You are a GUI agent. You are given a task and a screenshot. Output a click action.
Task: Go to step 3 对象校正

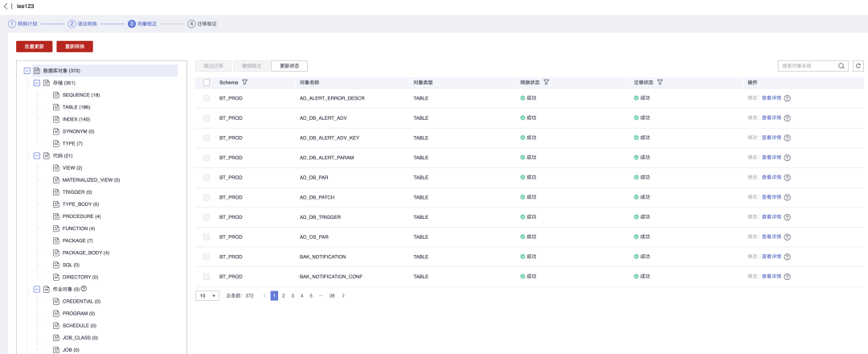coord(142,24)
